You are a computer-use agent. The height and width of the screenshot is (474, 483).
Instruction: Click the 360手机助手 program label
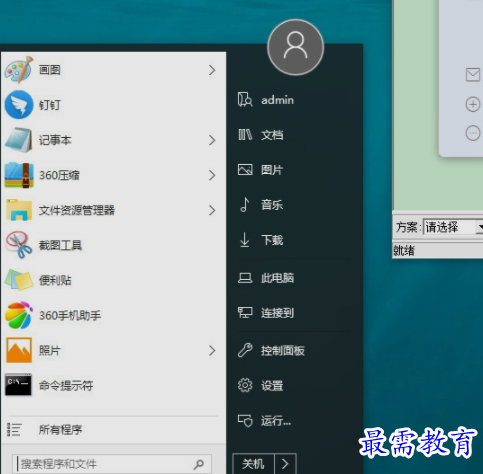coord(70,315)
